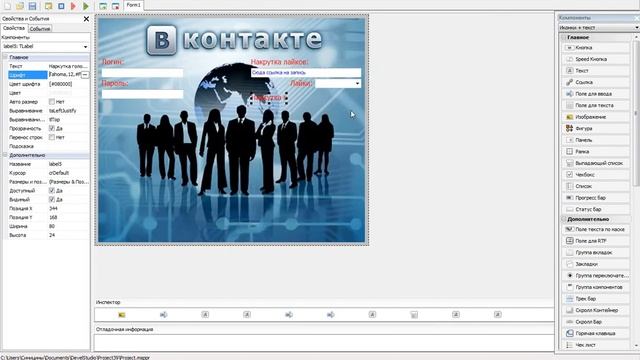Switch to the События tab
This screenshot has height=360, width=640.
40,29
